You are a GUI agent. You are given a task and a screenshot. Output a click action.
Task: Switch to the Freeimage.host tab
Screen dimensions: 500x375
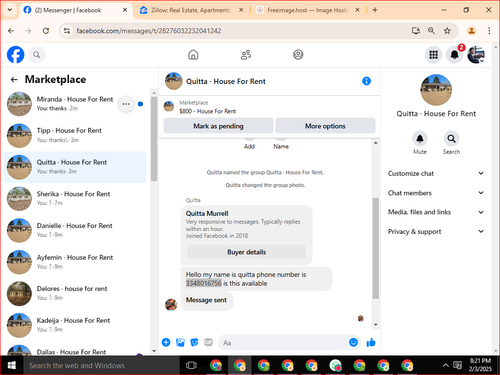pyautogui.click(x=307, y=10)
